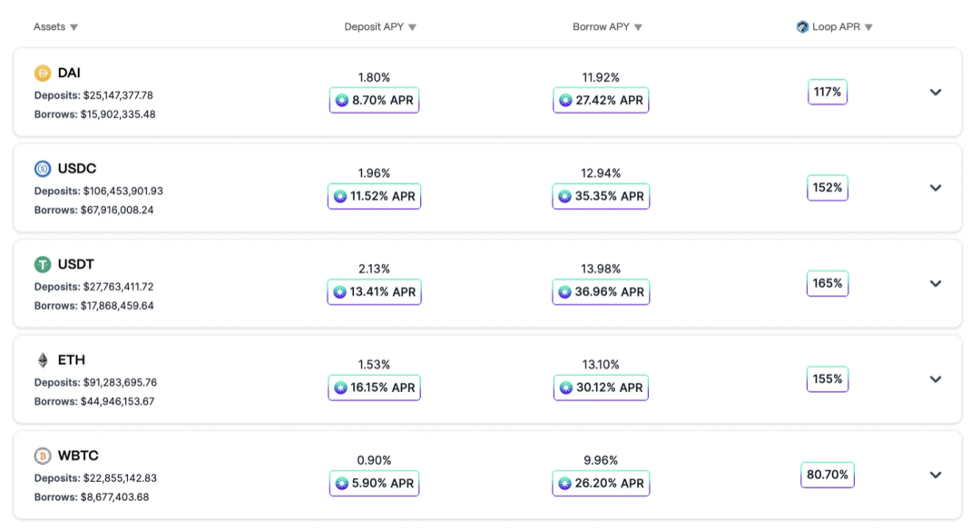
Task: Expand the DAI row chevron
Action: [x=935, y=93]
